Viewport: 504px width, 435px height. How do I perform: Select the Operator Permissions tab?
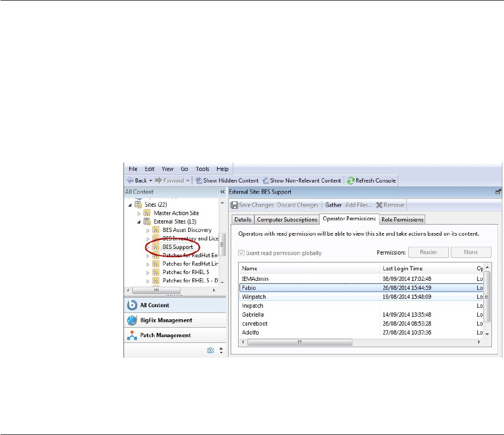(x=349, y=218)
